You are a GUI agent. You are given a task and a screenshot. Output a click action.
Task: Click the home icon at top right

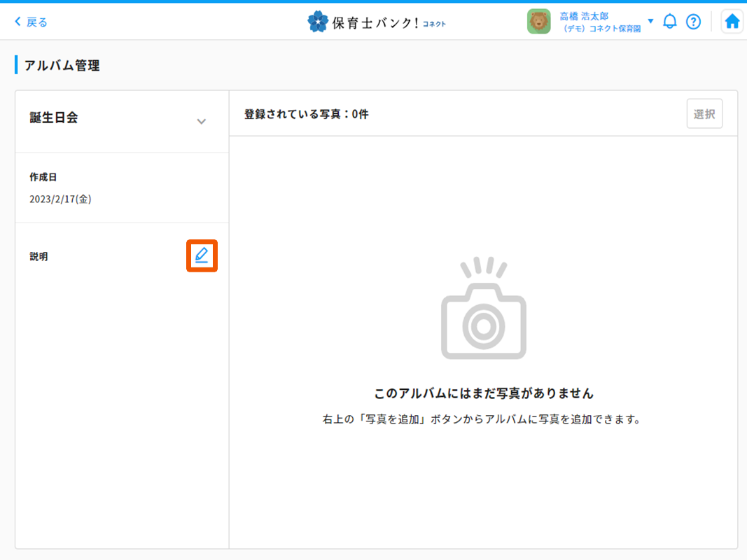[x=732, y=21]
